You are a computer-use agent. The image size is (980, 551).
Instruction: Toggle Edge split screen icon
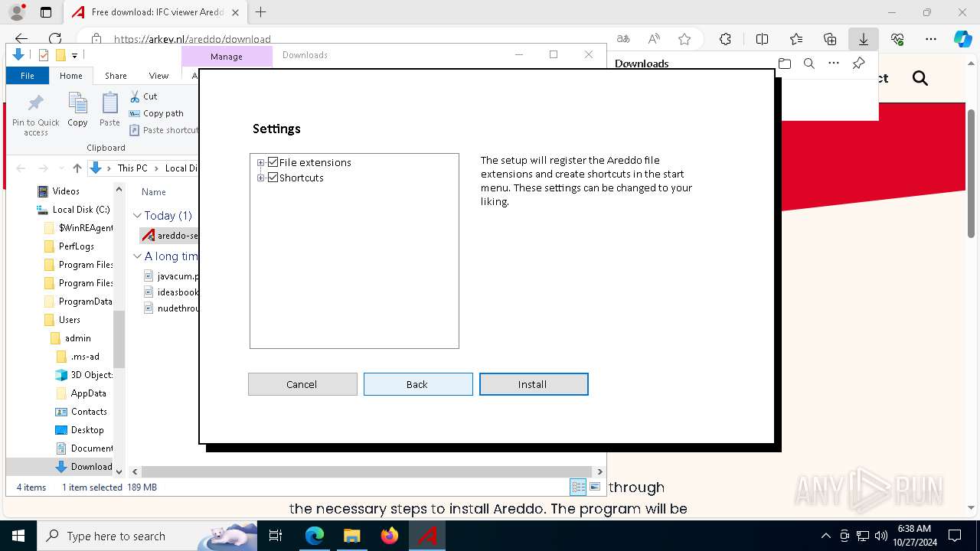pos(762,39)
